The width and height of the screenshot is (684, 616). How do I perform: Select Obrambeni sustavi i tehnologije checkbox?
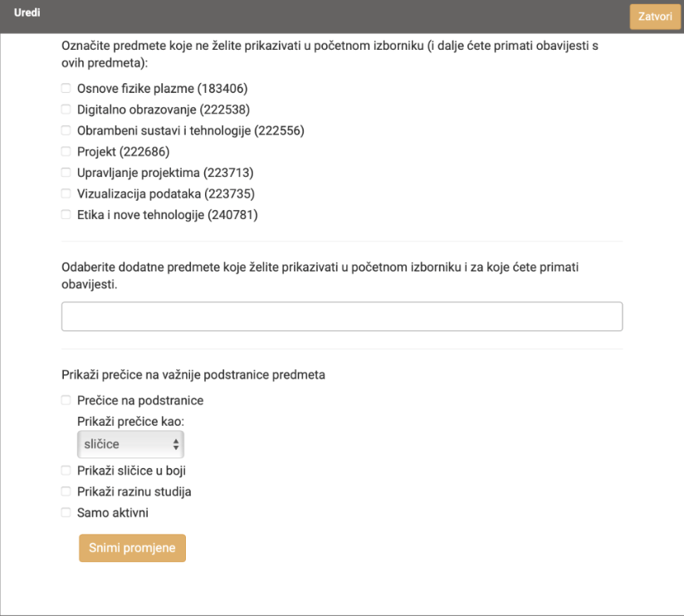[x=66, y=130]
